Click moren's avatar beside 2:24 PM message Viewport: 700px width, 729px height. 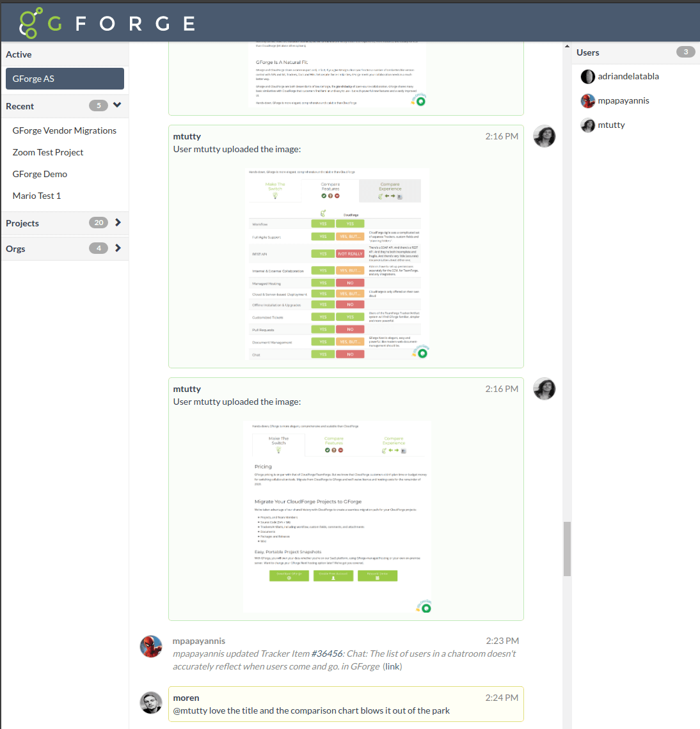click(151, 703)
